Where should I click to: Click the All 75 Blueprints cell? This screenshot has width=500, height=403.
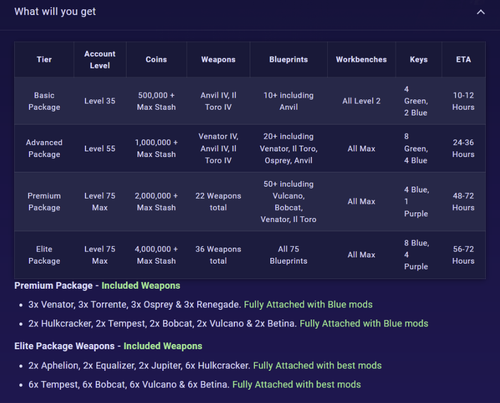click(x=288, y=255)
